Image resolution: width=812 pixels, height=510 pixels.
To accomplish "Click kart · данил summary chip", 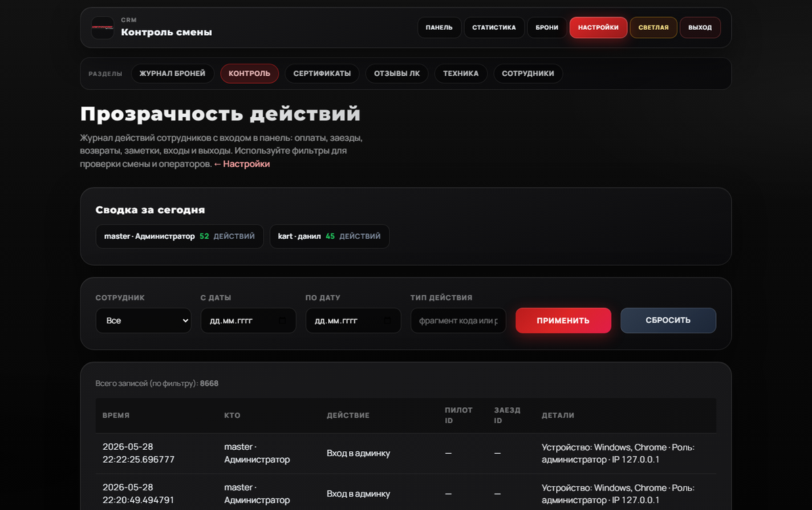I will click(330, 237).
